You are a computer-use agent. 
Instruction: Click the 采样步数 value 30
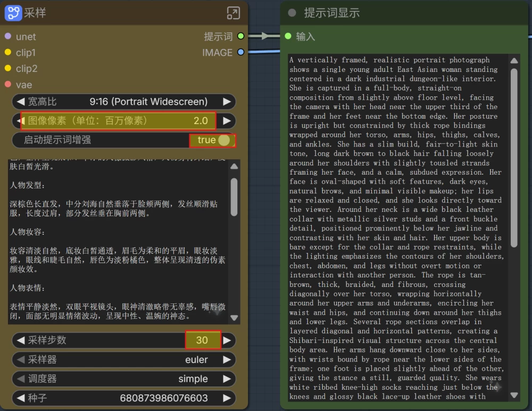[203, 340]
